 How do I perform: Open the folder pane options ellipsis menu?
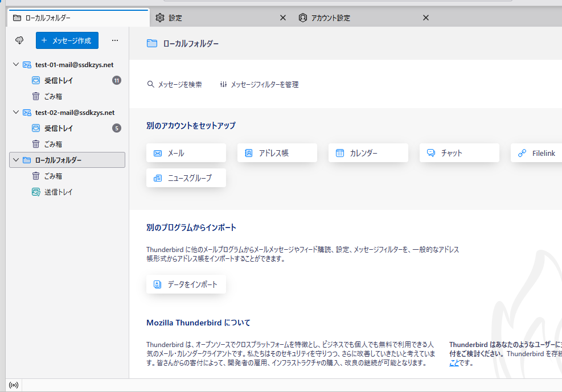coord(115,40)
